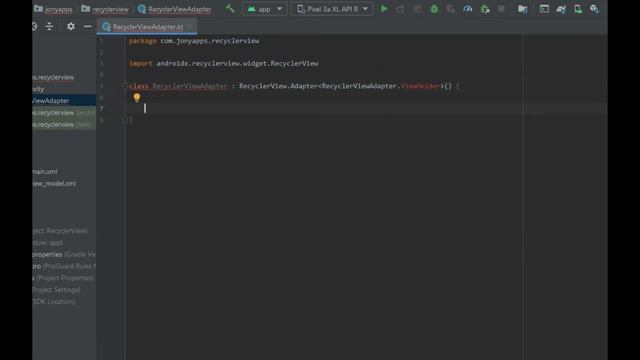Open Run Anything window icon
This screenshot has height=360, width=640.
point(544,9)
